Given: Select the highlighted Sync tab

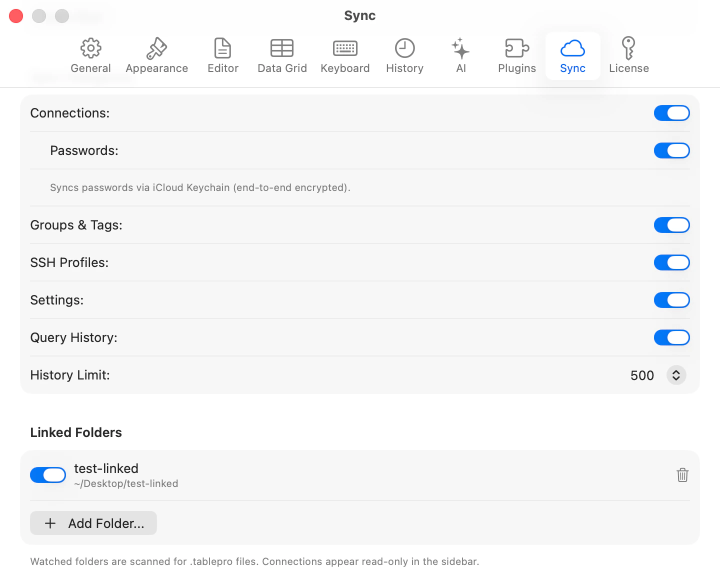Looking at the screenshot, I should click(572, 55).
